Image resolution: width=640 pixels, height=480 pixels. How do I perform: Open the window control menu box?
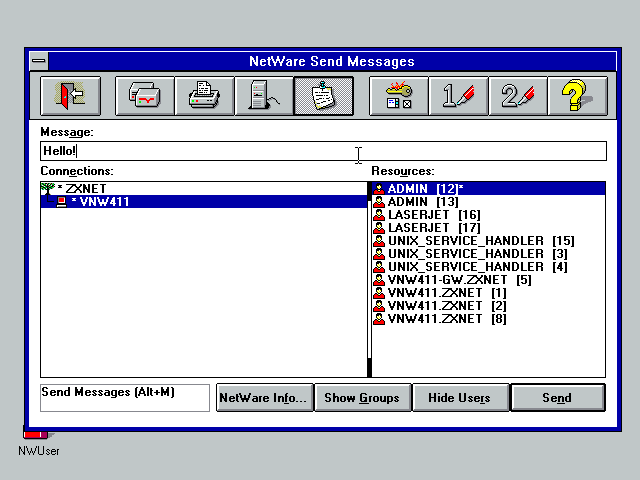39,61
